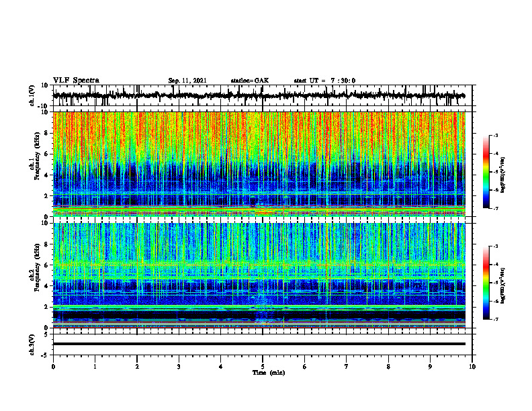Click the ch.3 flat black voltage trace
Screen dimensions: 532x411
(x=259, y=344)
